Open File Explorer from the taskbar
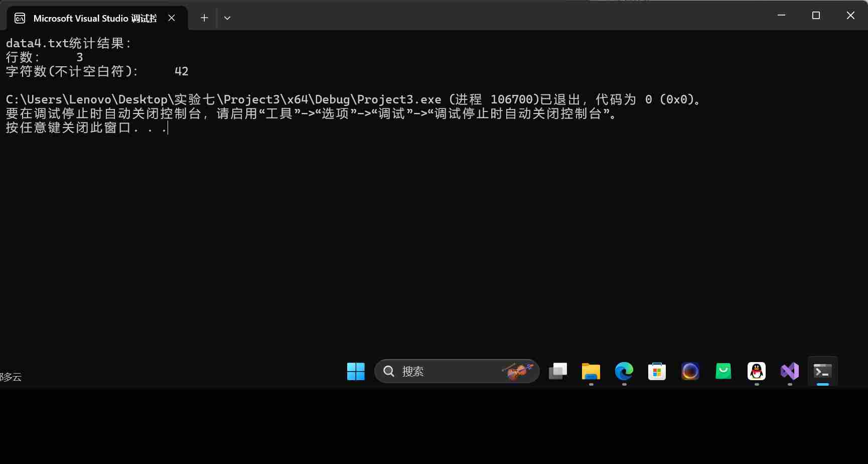The width and height of the screenshot is (868, 464). (x=590, y=372)
